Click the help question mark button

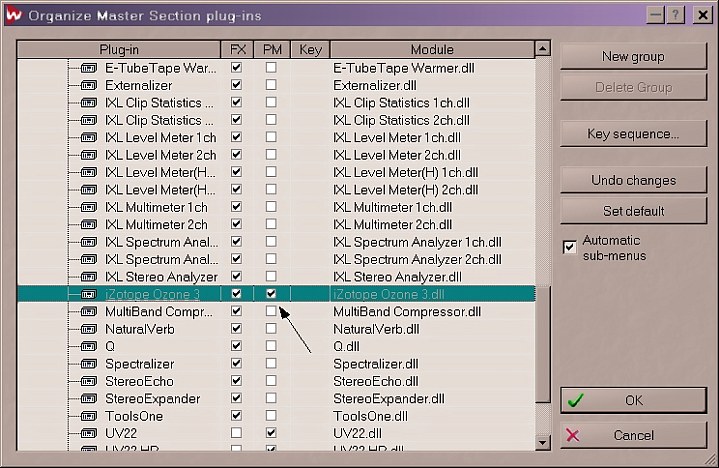point(675,15)
